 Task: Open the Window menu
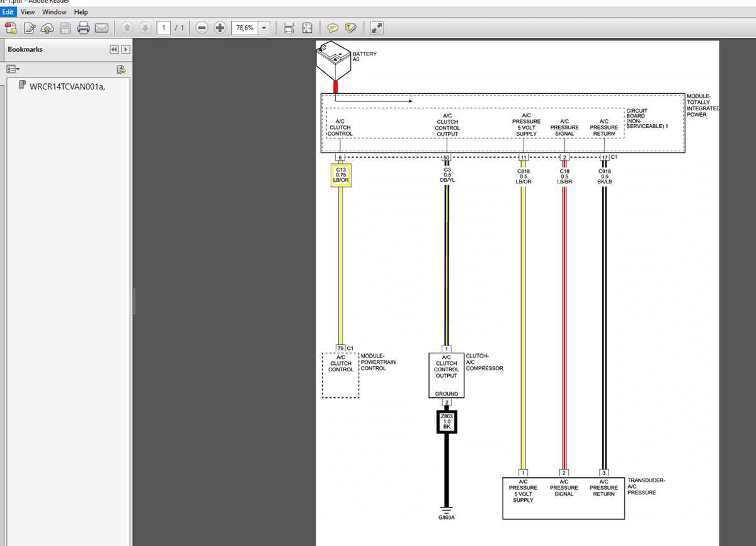(x=54, y=11)
